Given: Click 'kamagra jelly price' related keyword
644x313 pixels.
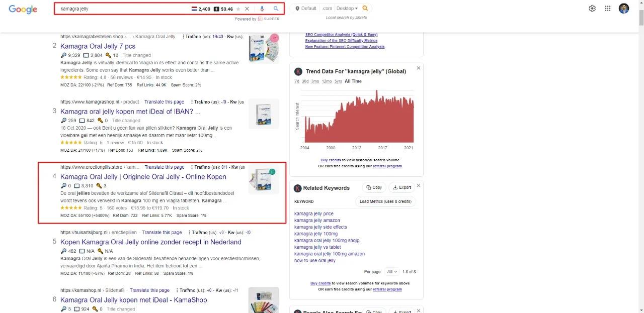Looking at the screenshot, I should 314,214.
